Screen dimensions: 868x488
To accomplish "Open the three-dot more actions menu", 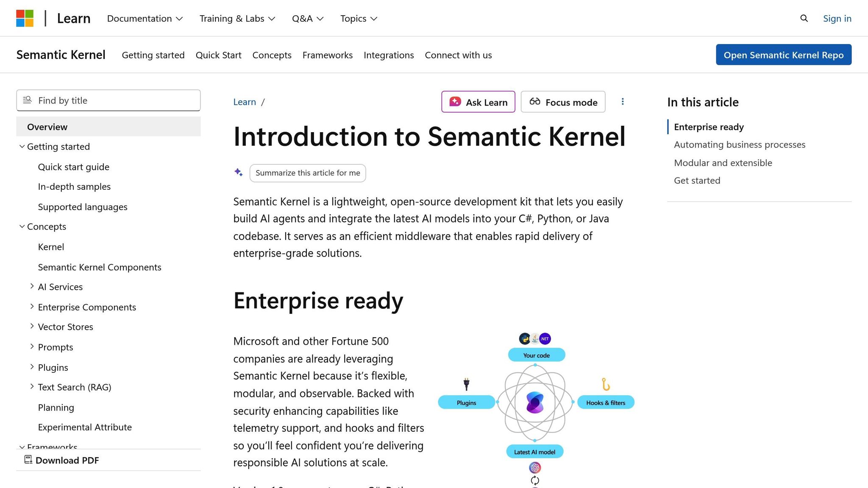I will tap(623, 102).
